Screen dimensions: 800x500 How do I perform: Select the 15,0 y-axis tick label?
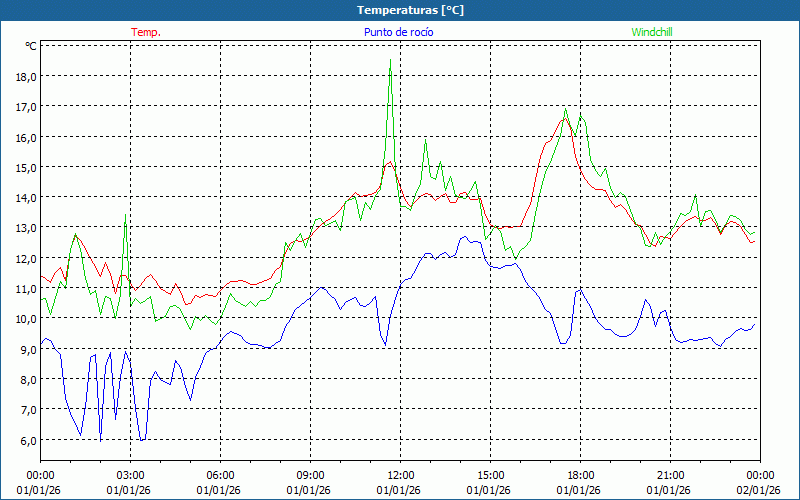click(x=25, y=167)
